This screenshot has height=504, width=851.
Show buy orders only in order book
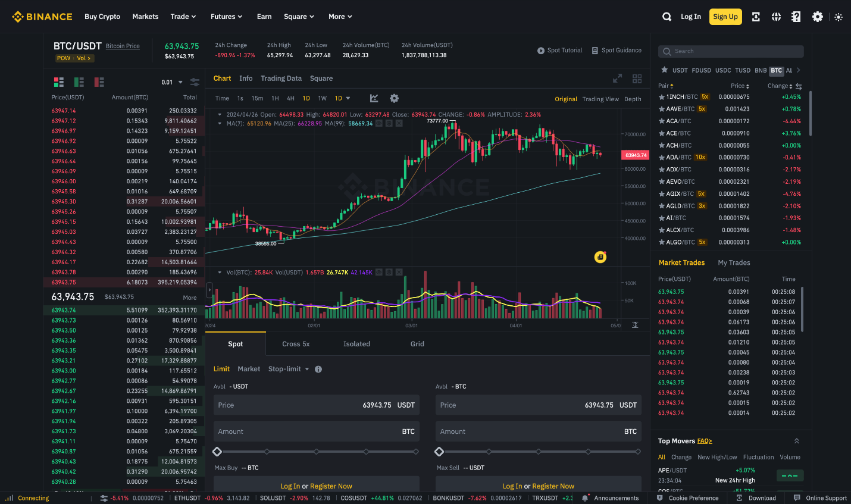[79, 82]
